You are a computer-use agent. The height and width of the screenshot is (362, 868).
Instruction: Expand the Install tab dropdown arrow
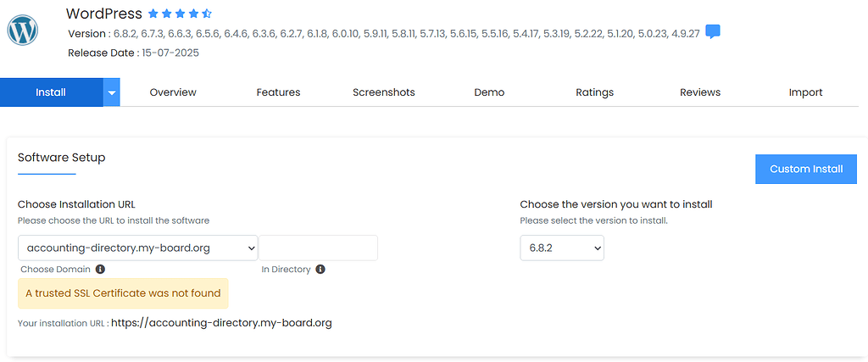tap(112, 92)
